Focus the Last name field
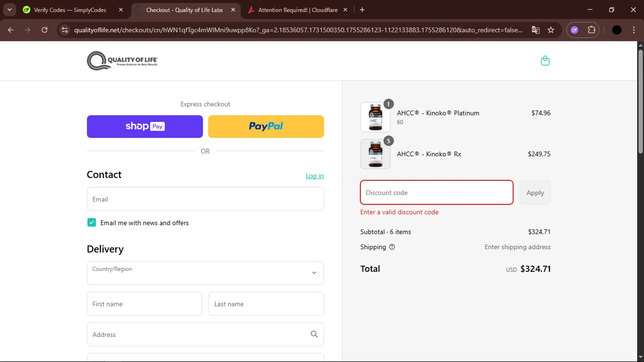 point(266,304)
